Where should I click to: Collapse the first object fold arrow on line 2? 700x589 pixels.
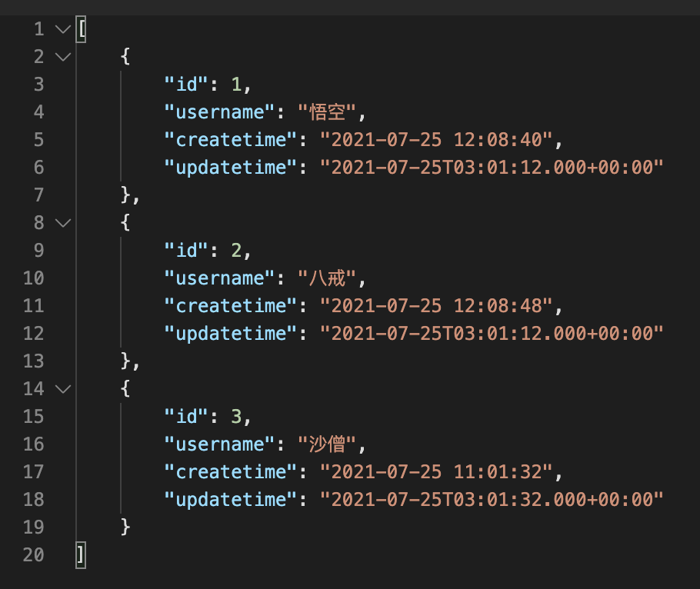(62, 57)
